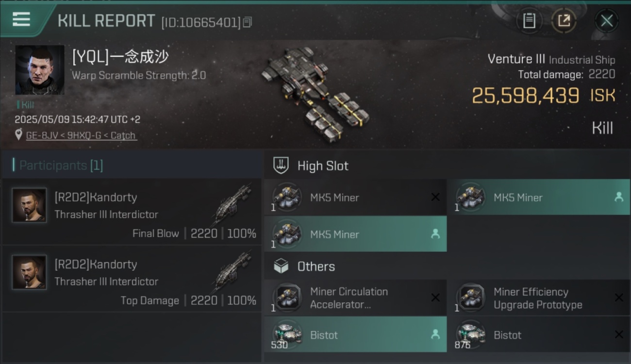The height and width of the screenshot is (364, 631).
Task: Open location link GE-8JV Catch
Action: tap(81, 135)
